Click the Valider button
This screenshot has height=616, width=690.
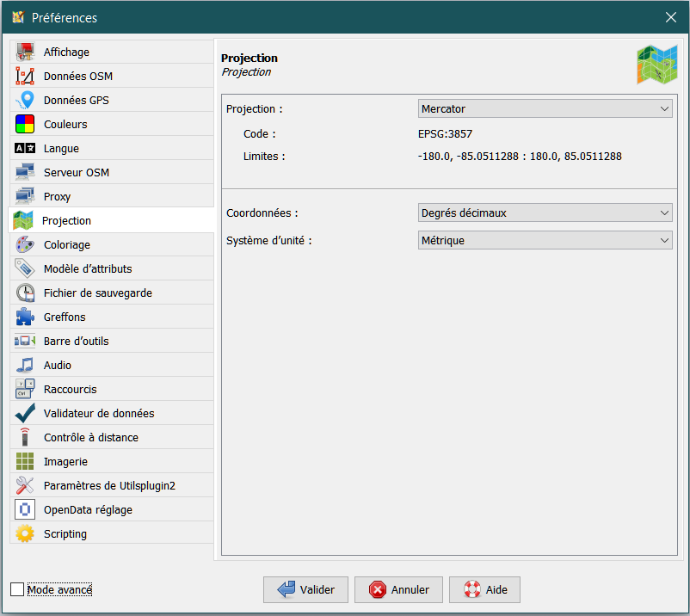click(305, 589)
